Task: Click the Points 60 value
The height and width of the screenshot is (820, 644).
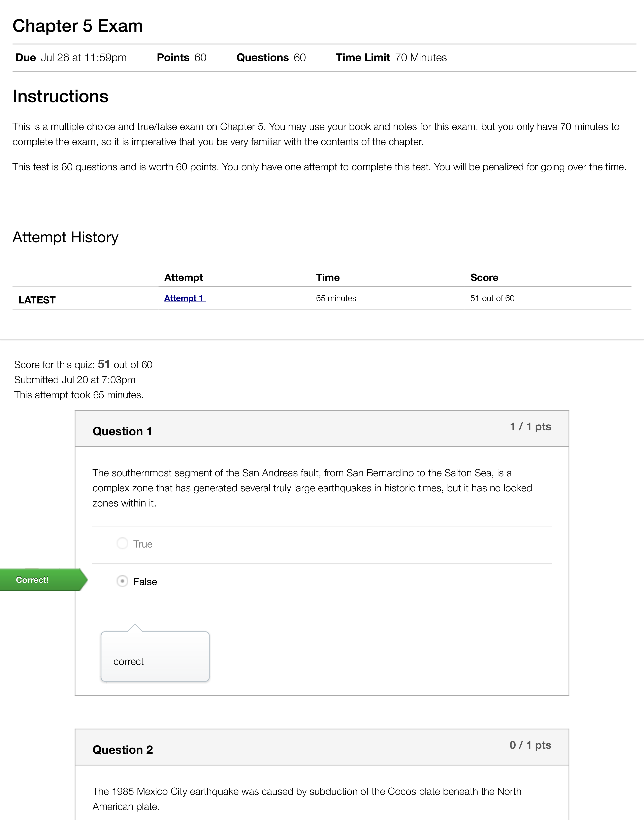Action: tap(181, 58)
